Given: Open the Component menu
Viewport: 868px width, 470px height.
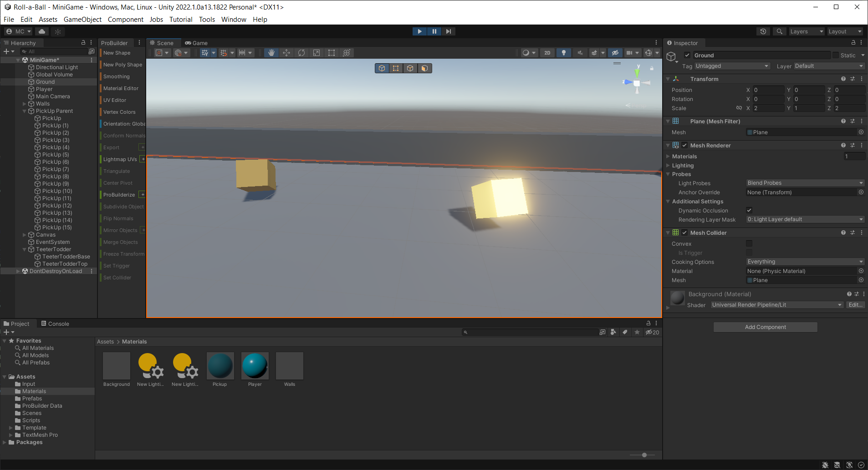Looking at the screenshot, I should click(x=126, y=19).
